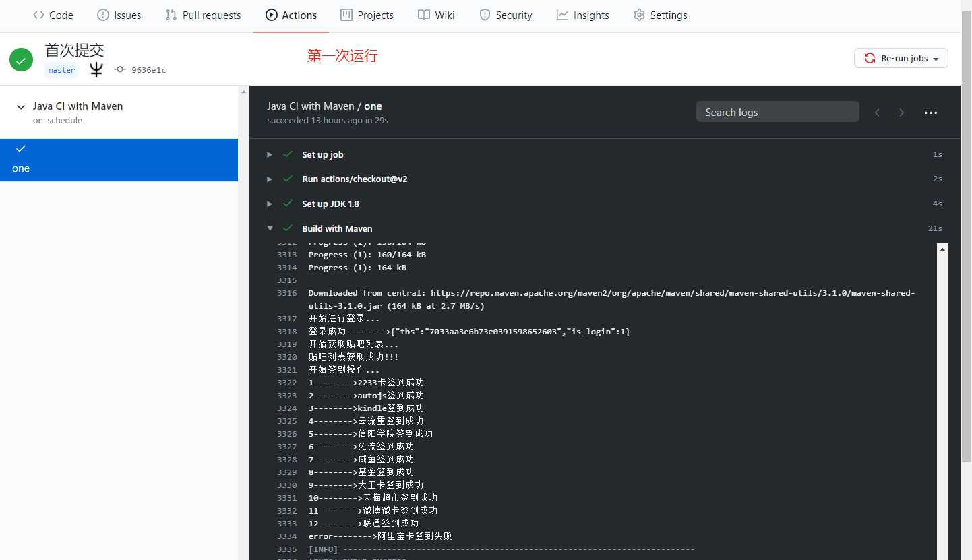Open the Insights tab
The width and height of the screenshot is (972, 560).
(x=583, y=15)
